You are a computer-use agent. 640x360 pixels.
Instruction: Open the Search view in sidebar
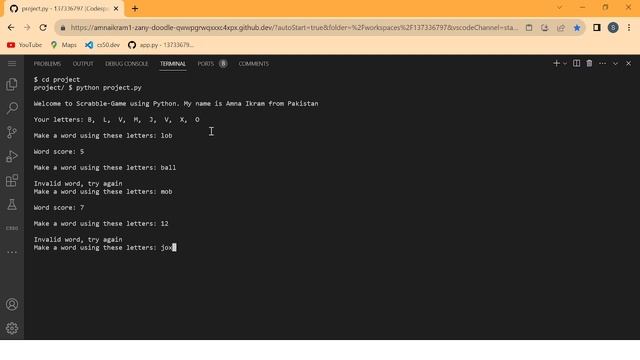[x=12, y=108]
